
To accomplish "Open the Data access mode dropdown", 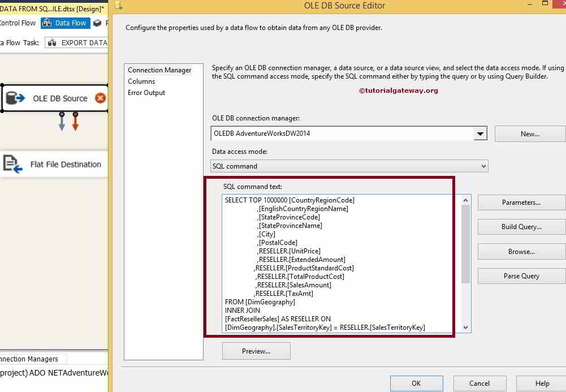I will point(483,166).
